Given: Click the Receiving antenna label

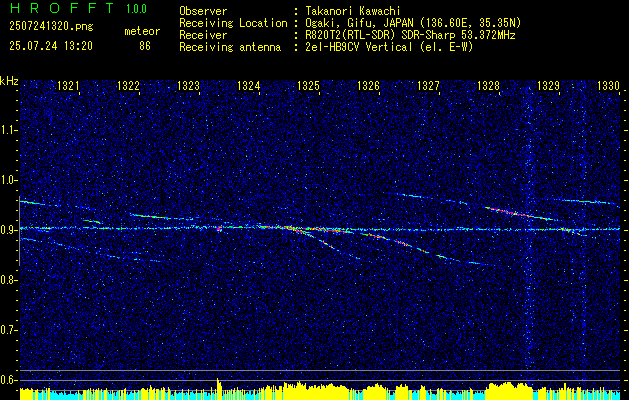Looking at the screenshot, I should 230,47.
